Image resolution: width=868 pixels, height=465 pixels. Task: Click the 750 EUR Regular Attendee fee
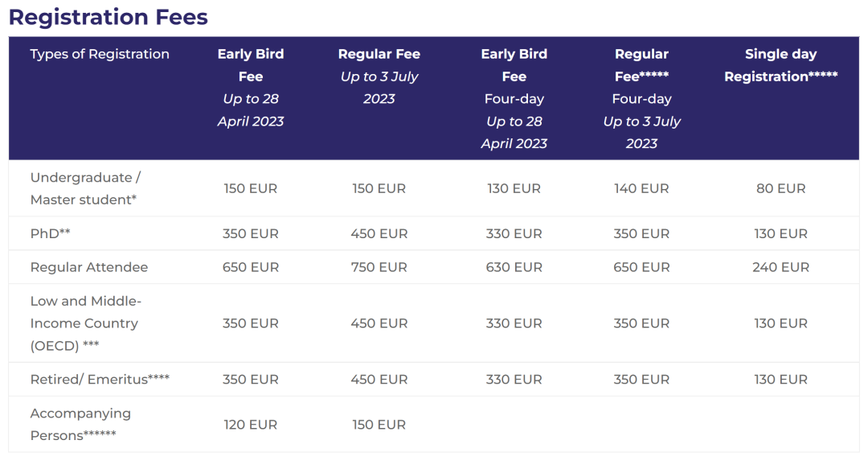click(379, 267)
